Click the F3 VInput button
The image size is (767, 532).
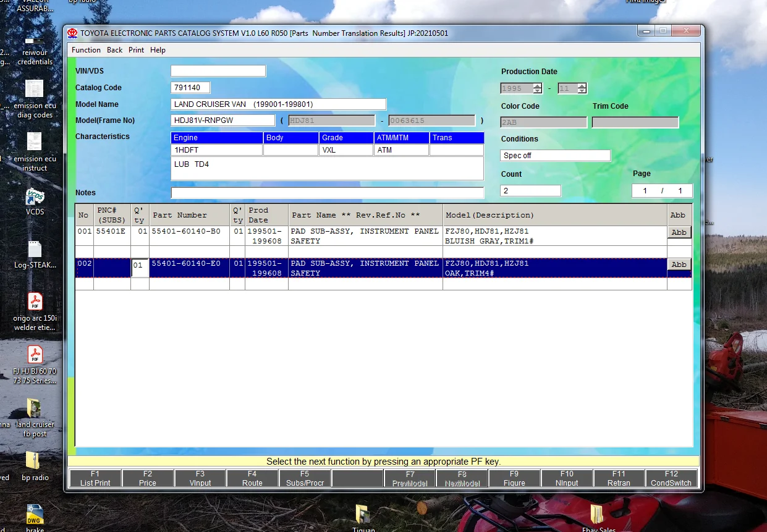pos(200,478)
